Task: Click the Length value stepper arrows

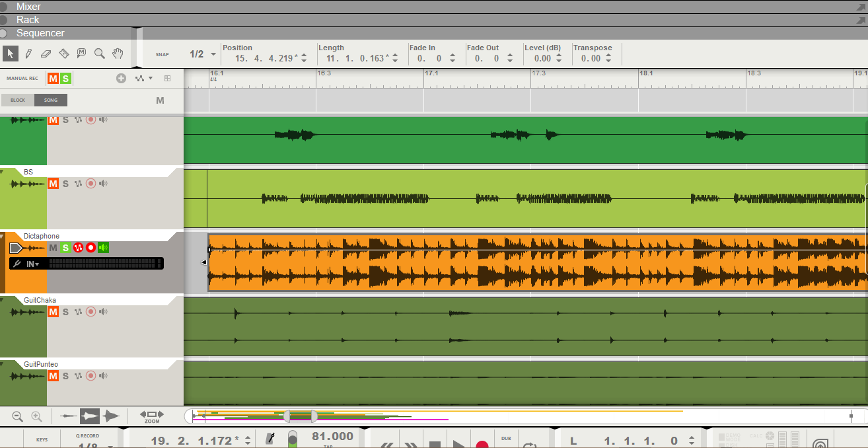Action: pyautogui.click(x=395, y=58)
